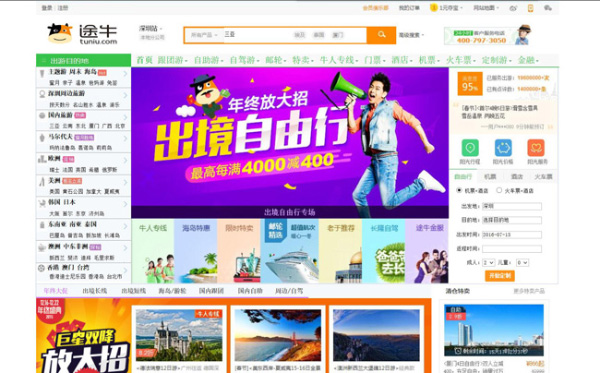
Task: Click the WeChat icon in top bar
Action: tap(548, 8)
